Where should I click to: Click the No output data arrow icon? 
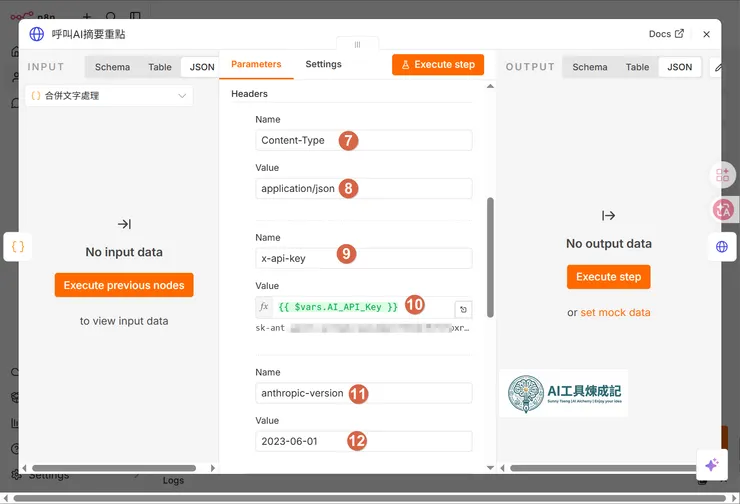608,216
